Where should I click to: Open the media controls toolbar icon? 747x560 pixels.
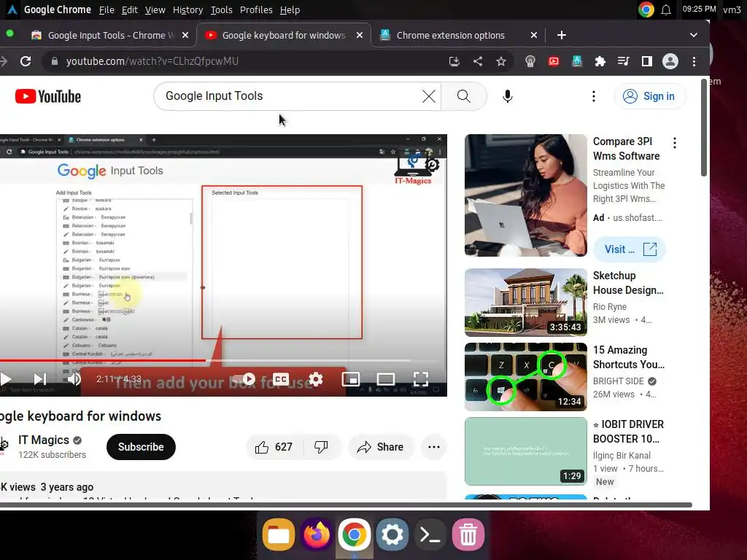coord(623,61)
